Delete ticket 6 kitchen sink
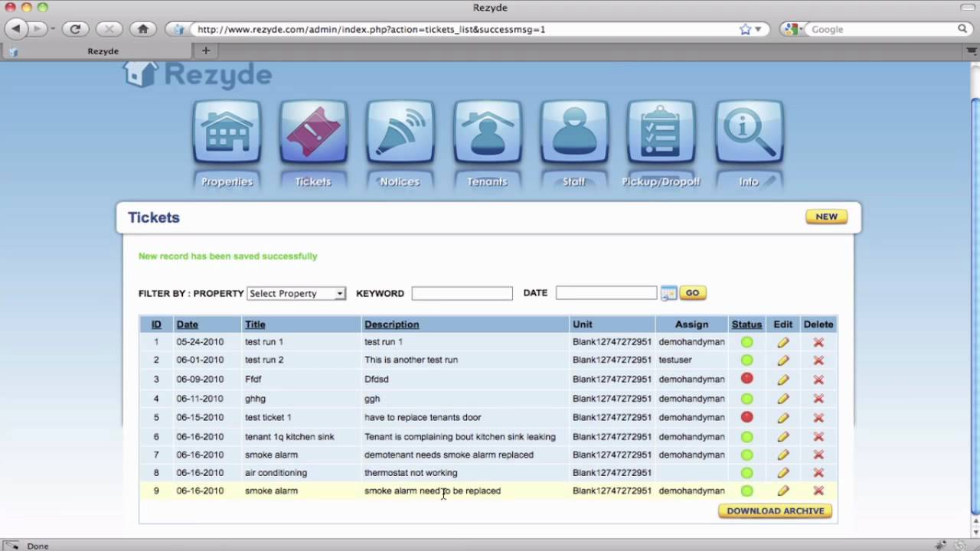 pyautogui.click(x=818, y=437)
